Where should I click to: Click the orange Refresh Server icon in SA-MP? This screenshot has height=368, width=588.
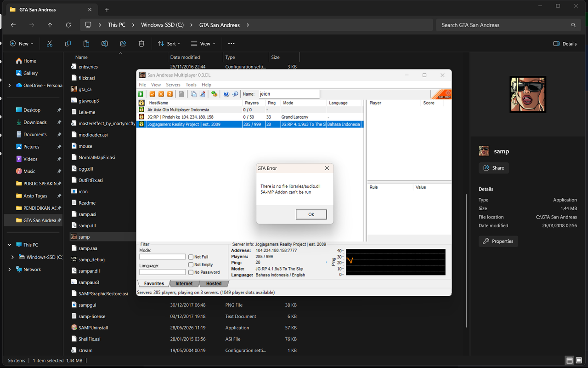[x=170, y=94]
